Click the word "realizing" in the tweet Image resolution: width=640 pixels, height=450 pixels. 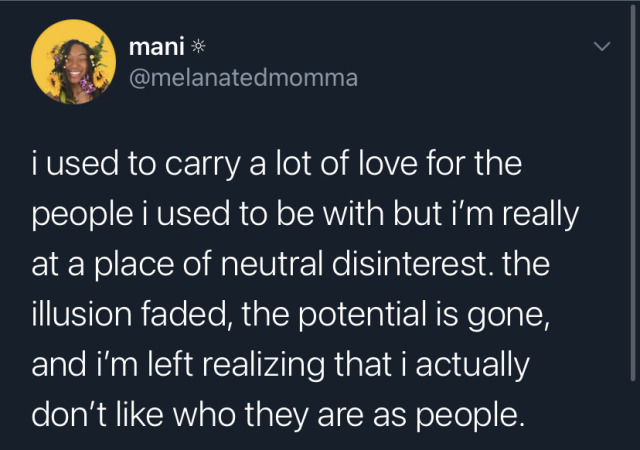pos(264,366)
